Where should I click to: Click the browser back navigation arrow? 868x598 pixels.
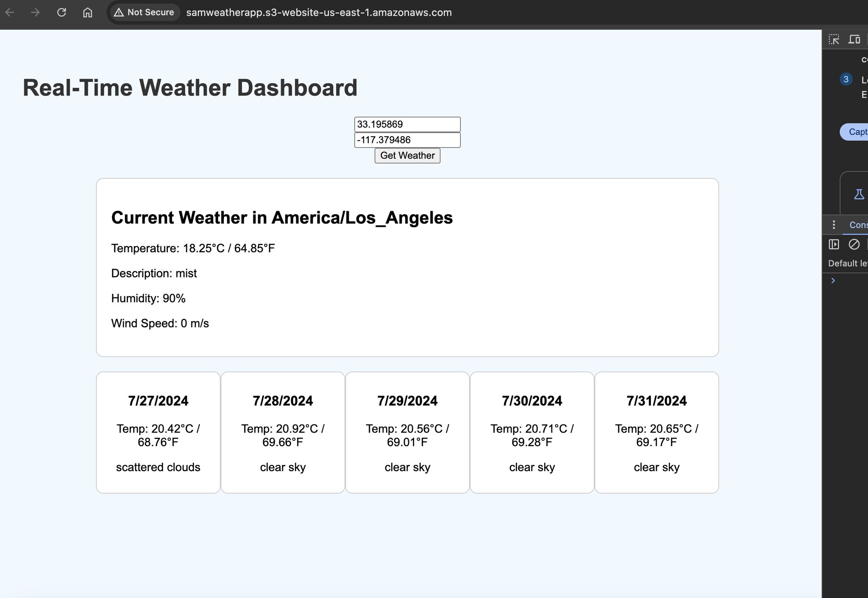point(9,13)
